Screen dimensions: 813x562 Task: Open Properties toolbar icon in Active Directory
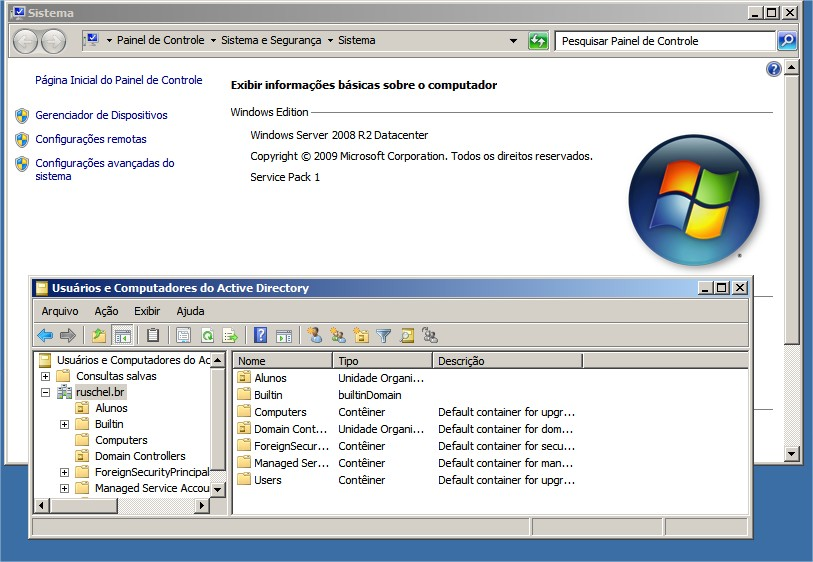tap(184, 336)
